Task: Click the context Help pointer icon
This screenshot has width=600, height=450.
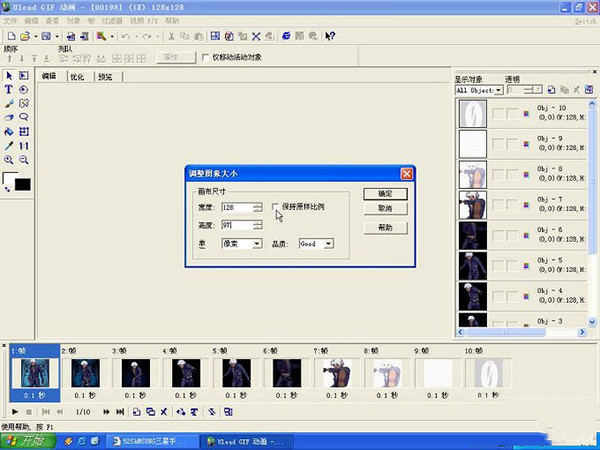Action: coord(330,36)
